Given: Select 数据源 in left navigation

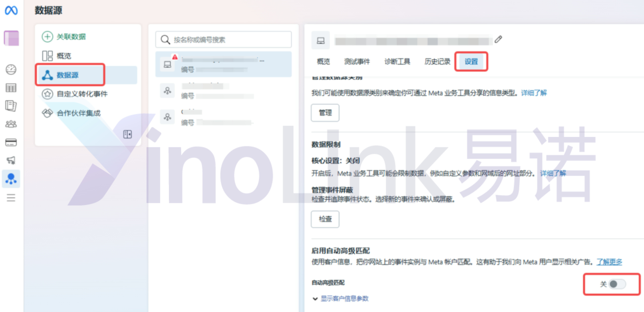Looking at the screenshot, I should (x=87, y=75).
